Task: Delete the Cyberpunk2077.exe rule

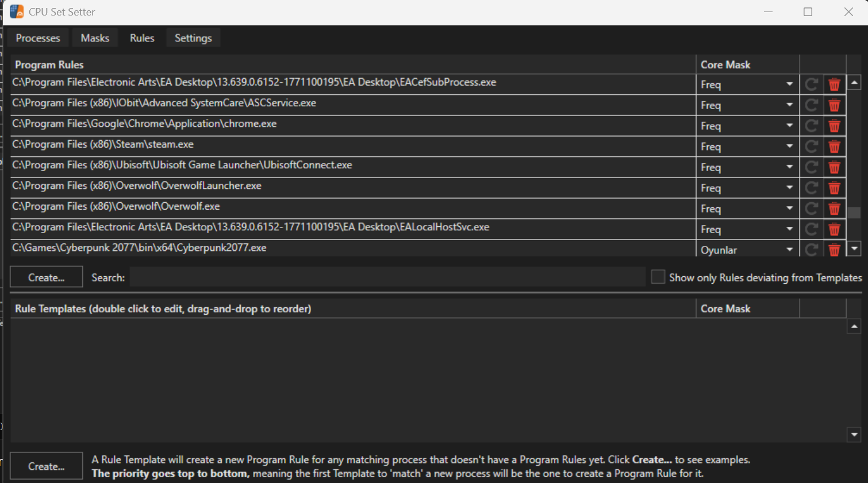Action: [834, 250]
